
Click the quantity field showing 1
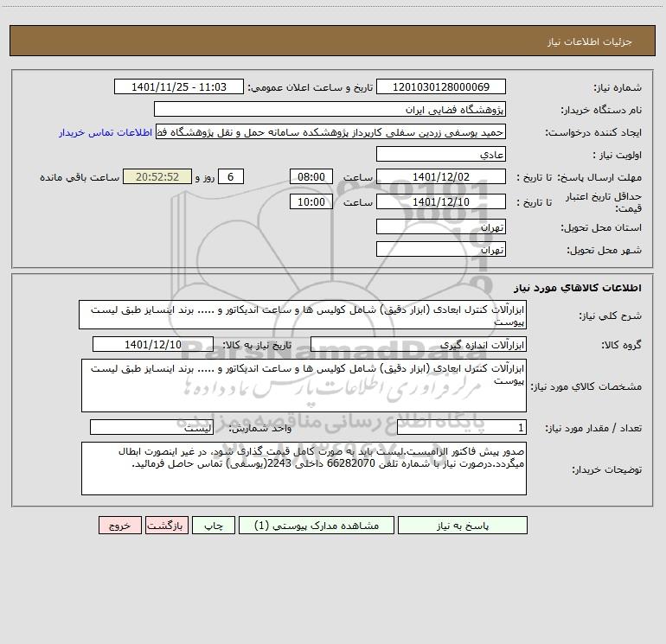462,428
